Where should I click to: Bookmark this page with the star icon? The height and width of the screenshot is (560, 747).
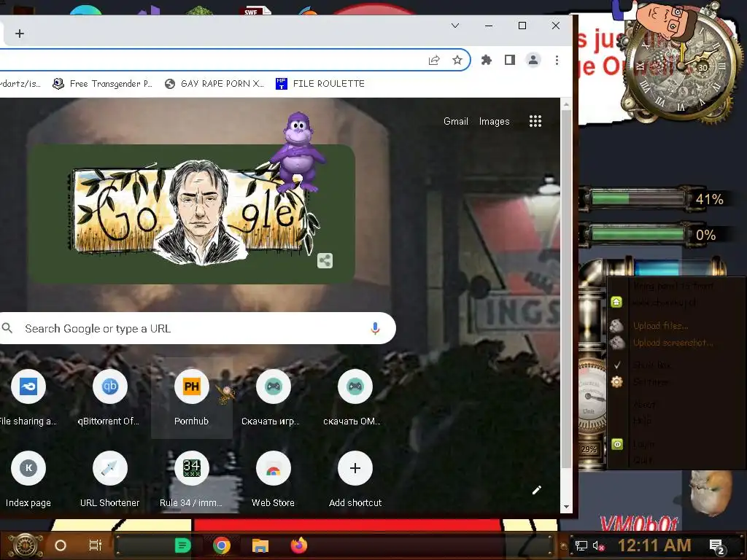(457, 60)
